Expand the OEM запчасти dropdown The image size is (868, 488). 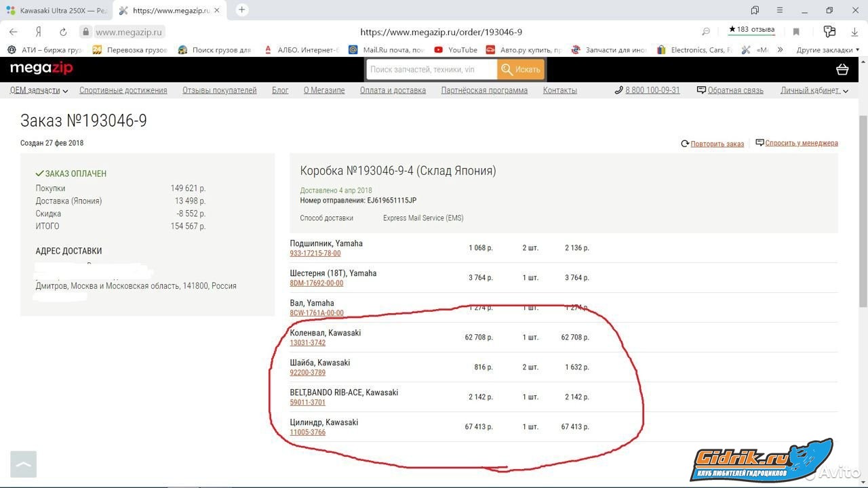click(39, 90)
